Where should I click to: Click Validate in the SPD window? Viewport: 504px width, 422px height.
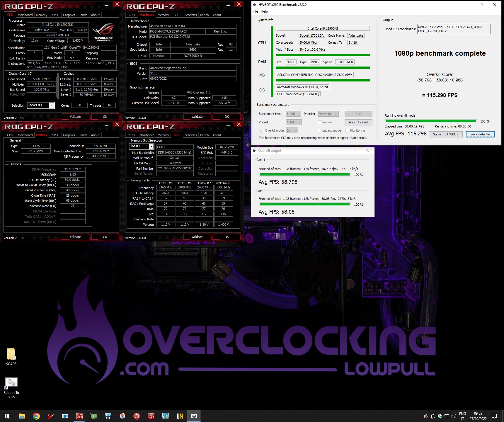pyautogui.click(x=197, y=237)
